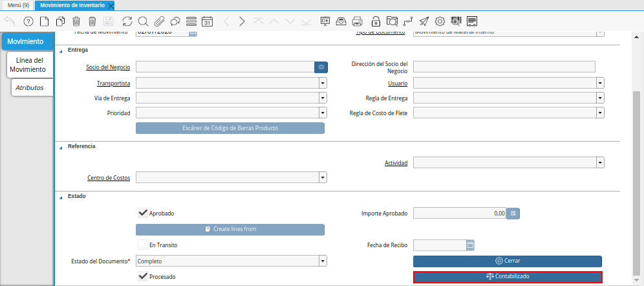Click the Help question mark icon
This screenshot has width=644, height=286.
tap(28, 21)
